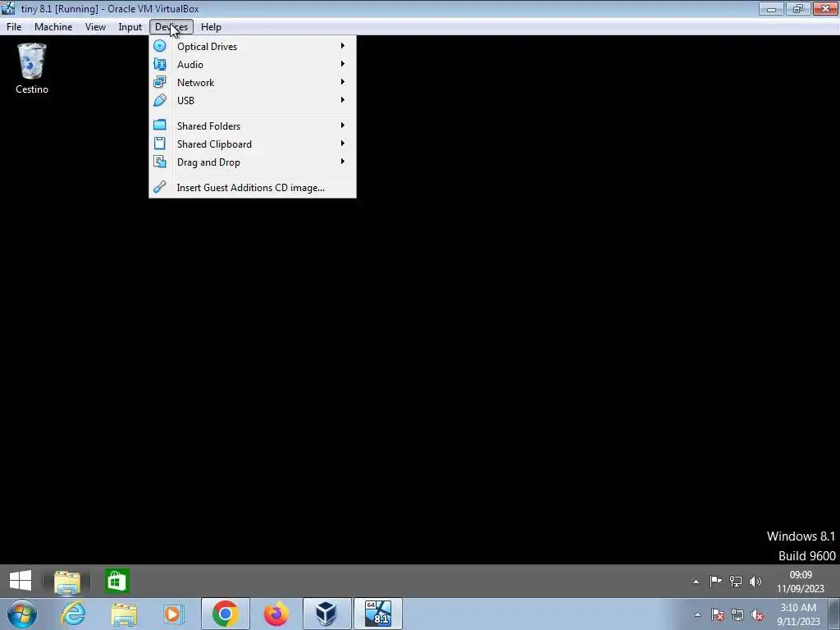Click the host network tray icon
840x630 pixels.
[x=737, y=614]
